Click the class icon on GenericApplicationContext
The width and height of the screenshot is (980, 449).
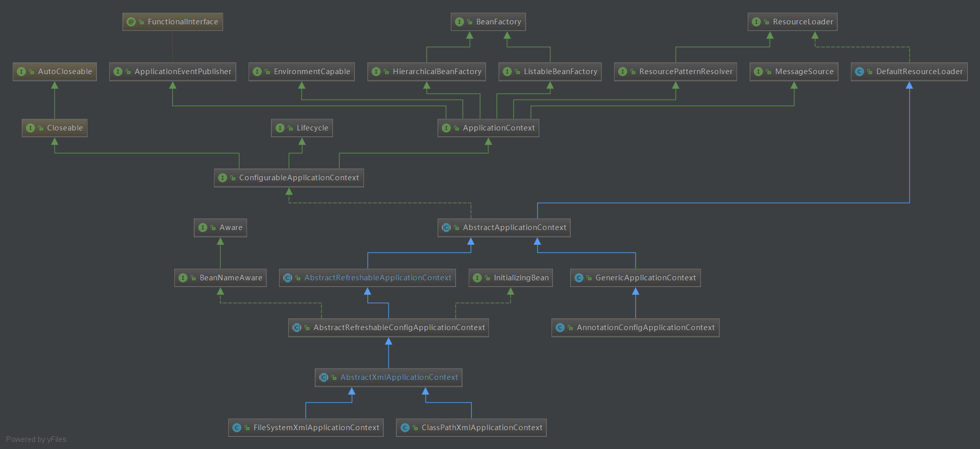pyautogui.click(x=579, y=278)
